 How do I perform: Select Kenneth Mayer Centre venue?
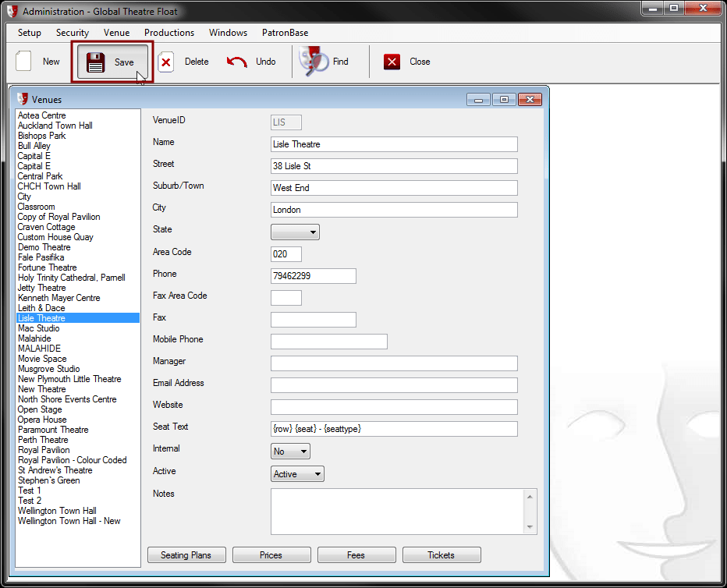[x=59, y=298]
